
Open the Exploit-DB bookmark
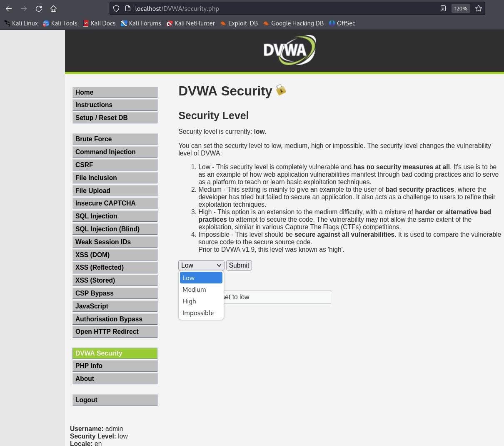(x=239, y=23)
